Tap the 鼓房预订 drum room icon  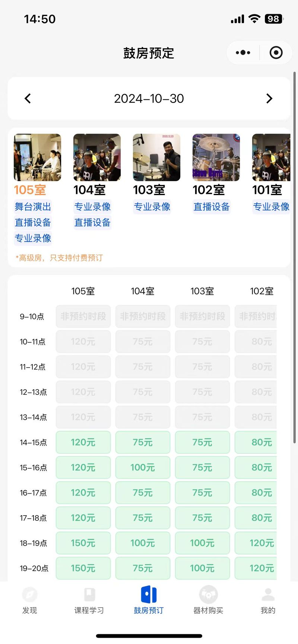click(x=149, y=595)
